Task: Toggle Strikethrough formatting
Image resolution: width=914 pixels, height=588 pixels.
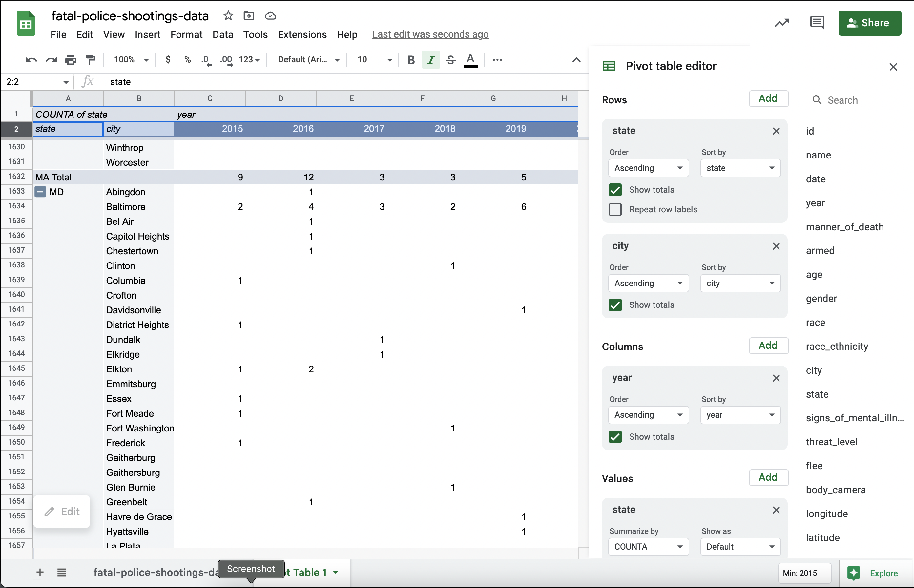Action: [x=450, y=60]
